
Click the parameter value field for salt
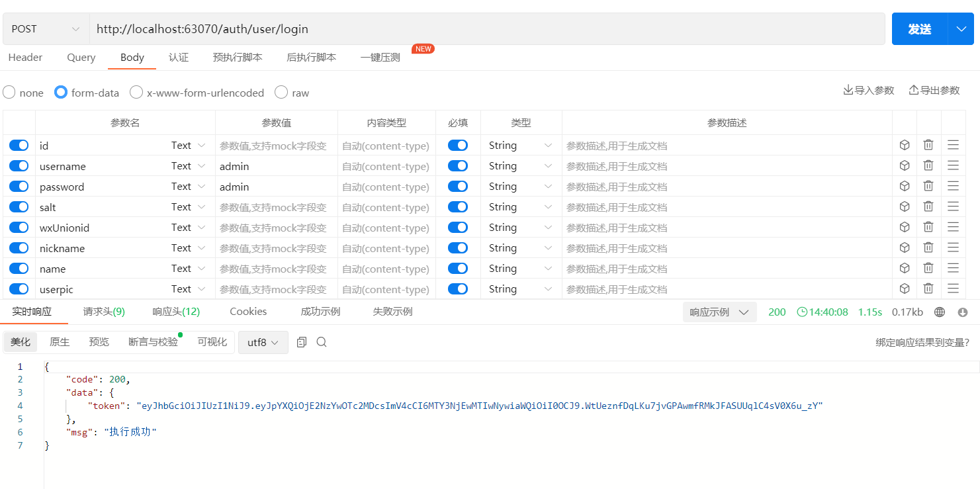(277, 207)
